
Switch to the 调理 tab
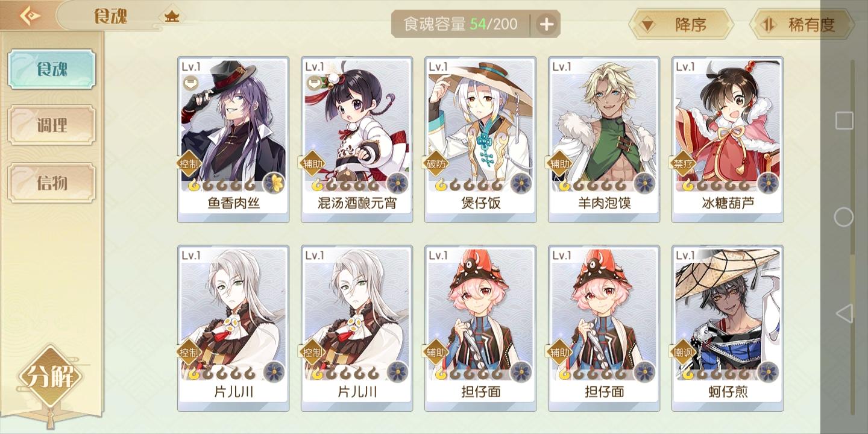(52, 125)
